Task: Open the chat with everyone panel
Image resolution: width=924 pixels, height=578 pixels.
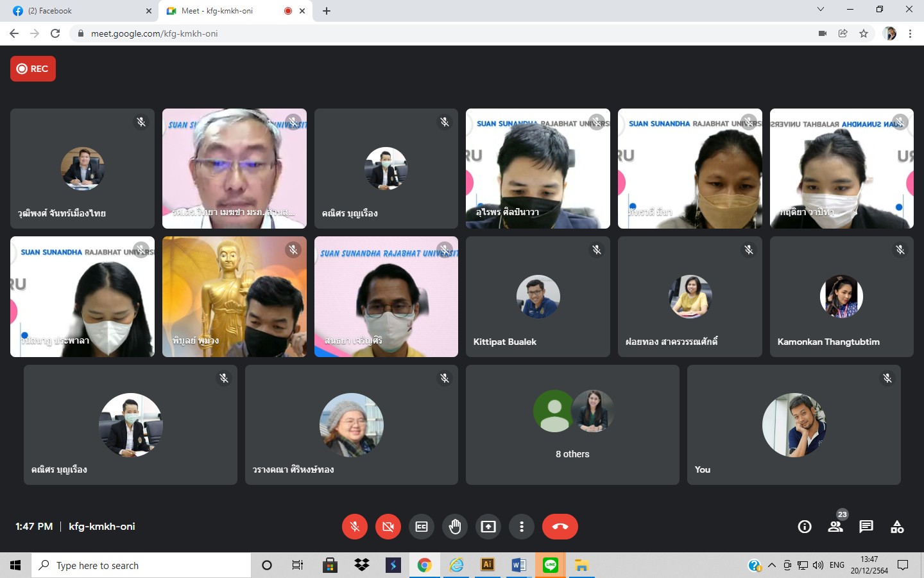Action: coord(866,527)
